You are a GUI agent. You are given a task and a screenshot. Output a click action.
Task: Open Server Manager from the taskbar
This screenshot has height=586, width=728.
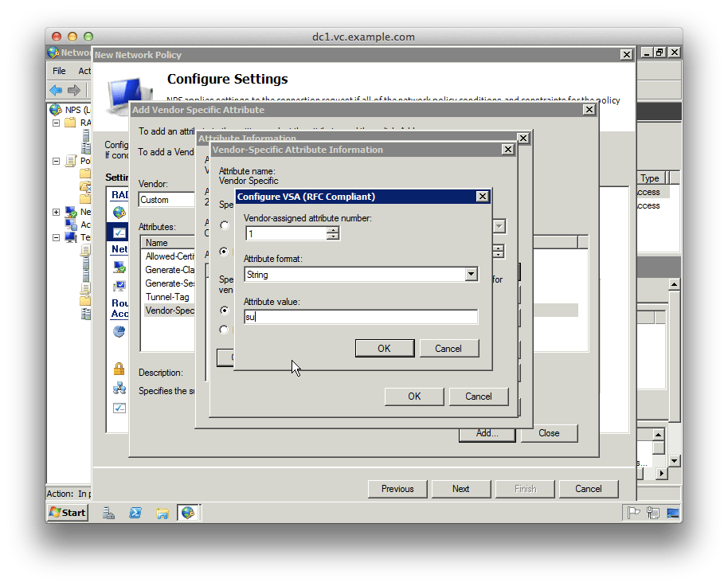(108, 513)
